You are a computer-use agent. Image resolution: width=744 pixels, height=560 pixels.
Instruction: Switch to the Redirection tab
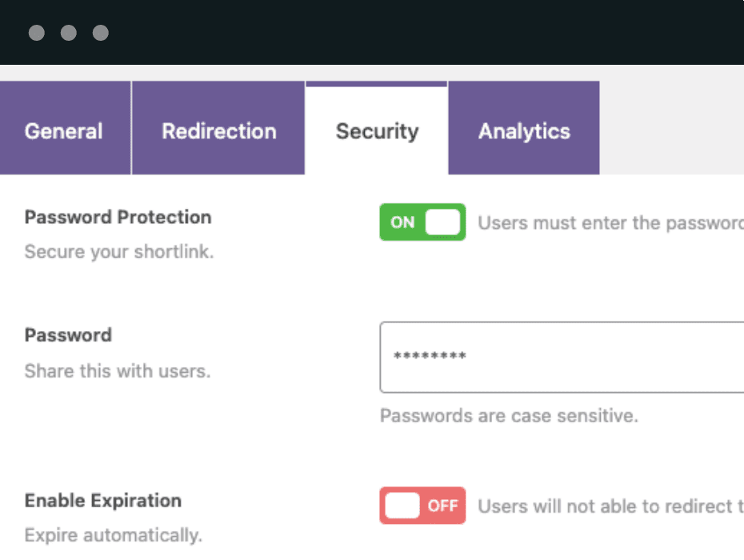(x=218, y=131)
